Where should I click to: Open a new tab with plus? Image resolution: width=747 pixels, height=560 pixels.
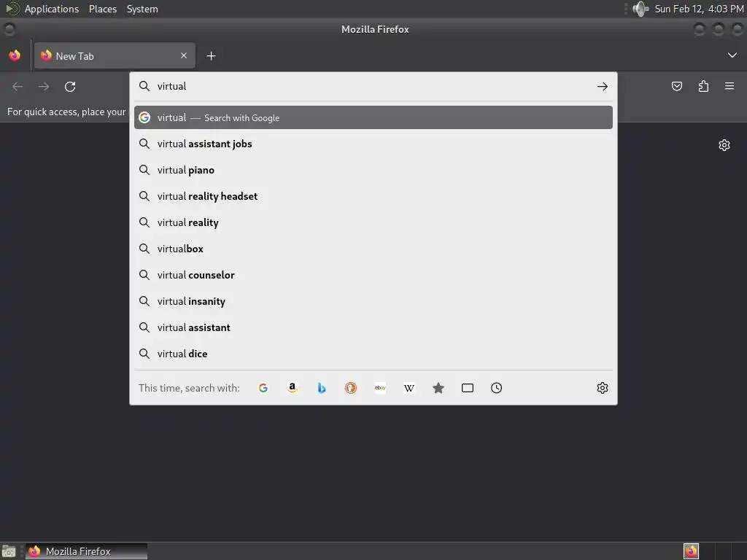click(211, 56)
